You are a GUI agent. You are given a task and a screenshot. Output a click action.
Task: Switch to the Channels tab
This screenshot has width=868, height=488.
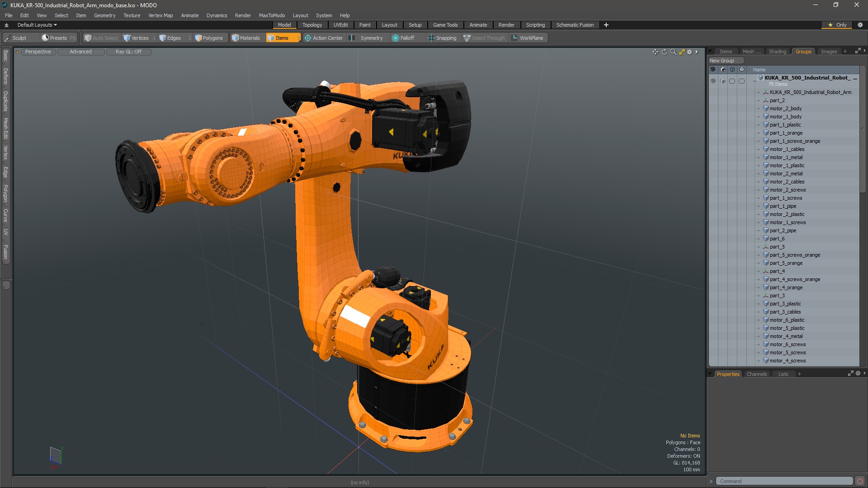pyautogui.click(x=756, y=374)
